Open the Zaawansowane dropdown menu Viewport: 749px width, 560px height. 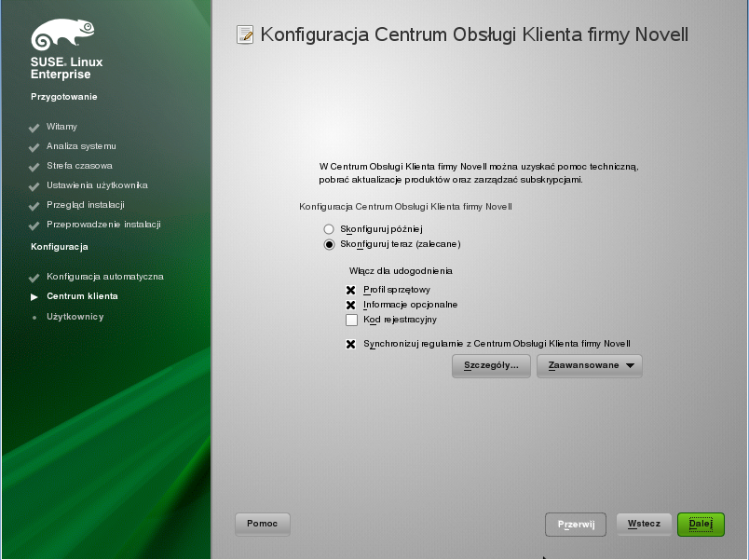(x=590, y=366)
